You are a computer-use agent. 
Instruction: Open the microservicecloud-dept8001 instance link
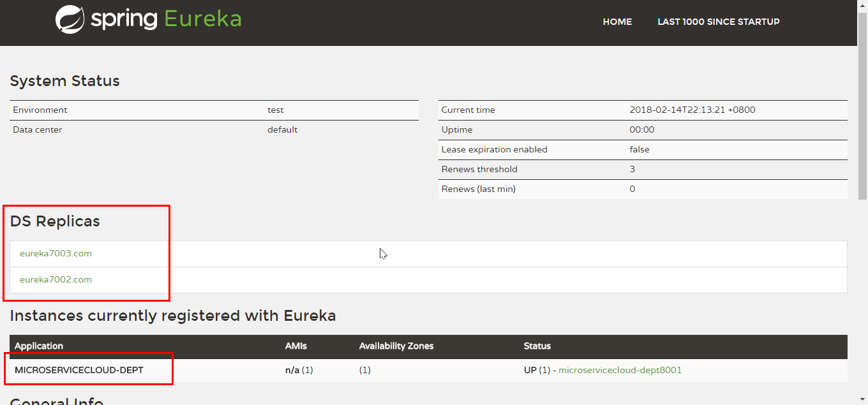pos(620,370)
